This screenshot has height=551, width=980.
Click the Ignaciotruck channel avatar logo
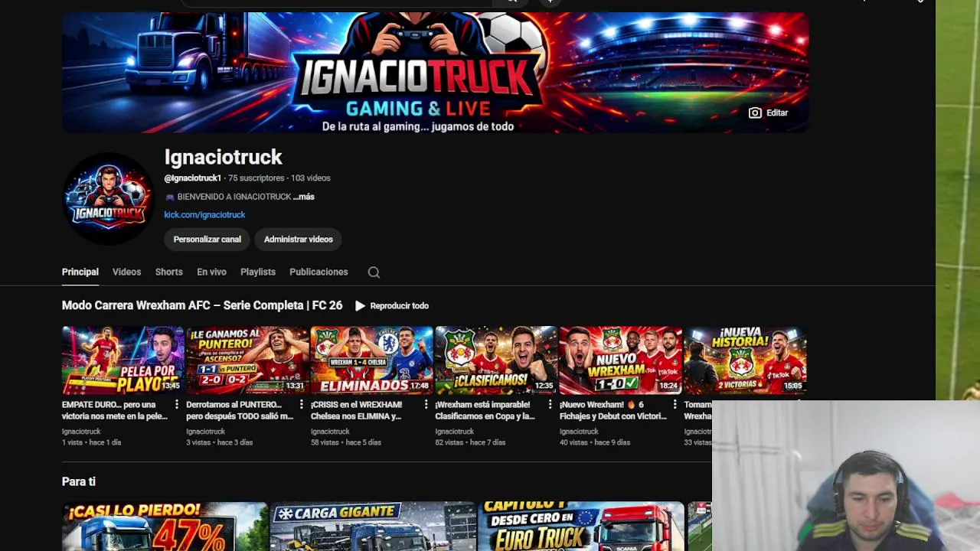[x=108, y=199]
